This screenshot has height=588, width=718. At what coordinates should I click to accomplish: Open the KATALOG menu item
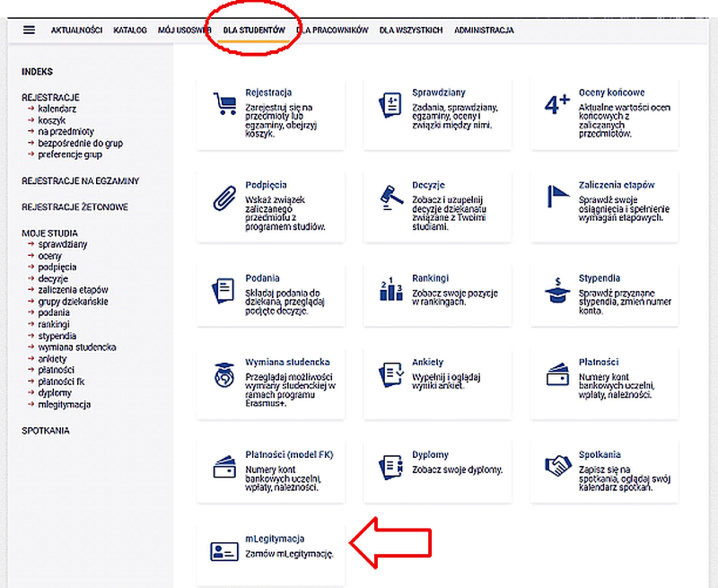pyautogui.click(x=130, y=30)
